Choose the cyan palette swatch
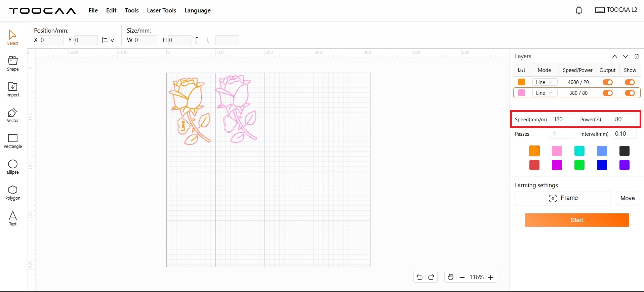 click(579, 151)
